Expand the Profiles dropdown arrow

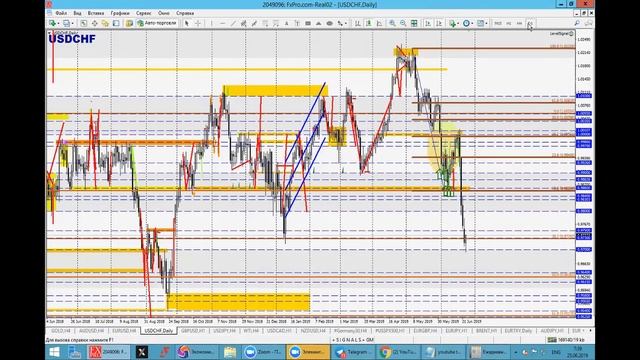pos(72,24)
